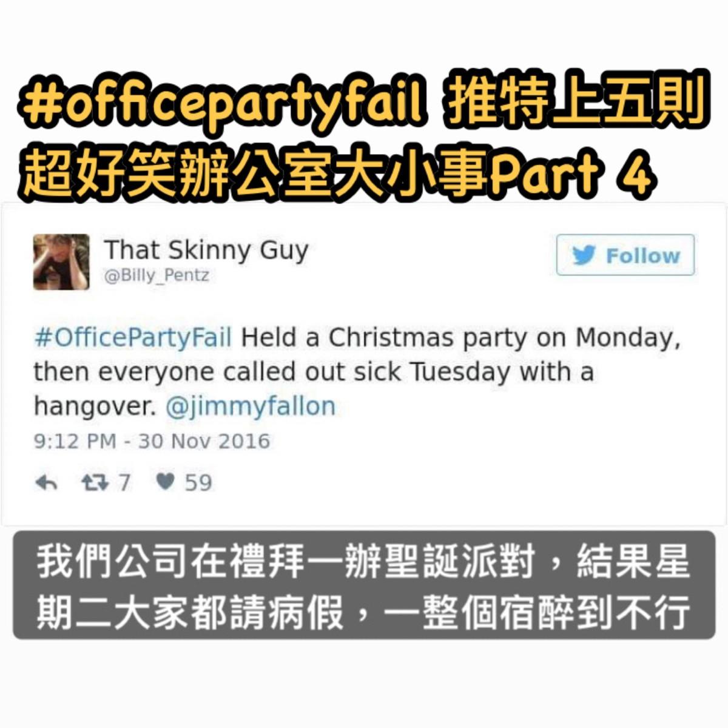This screenshot has width=728, height=728.
Task: Click the reply arrow icon under the tweet
Action: coord(46,484)
